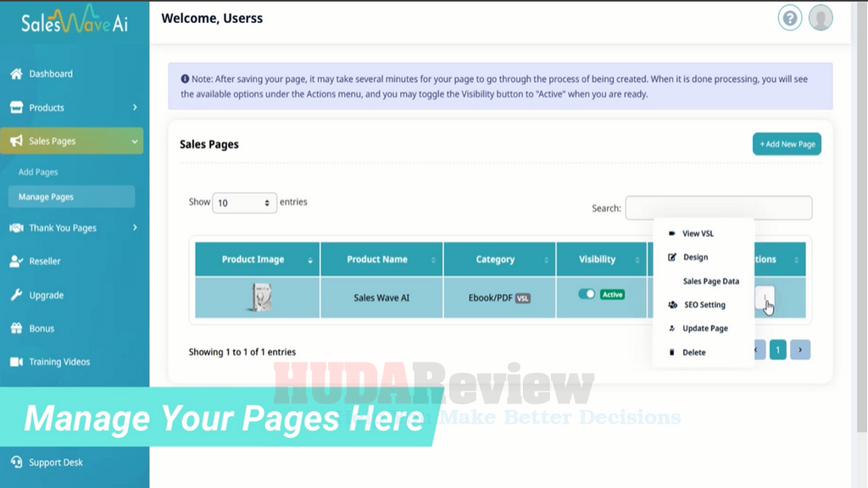The width and height of the screenshot is (868, 488).
Task: Click the Add New Page button
Action: (787, 144)
